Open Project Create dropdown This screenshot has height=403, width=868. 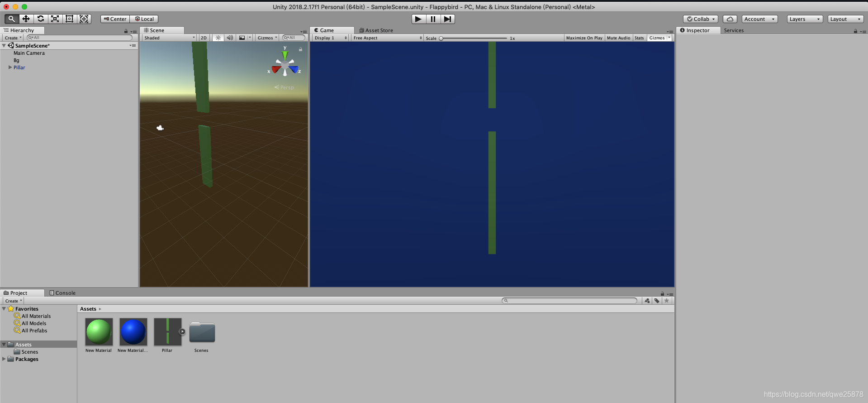(x=13, y=301)
